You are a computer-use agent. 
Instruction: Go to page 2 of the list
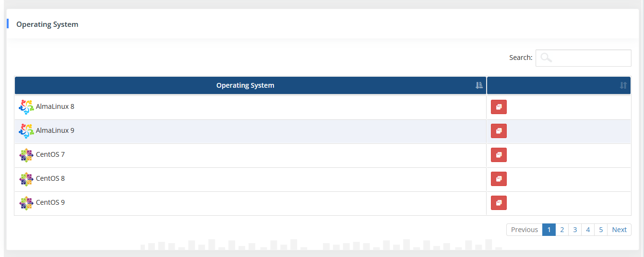562,230
